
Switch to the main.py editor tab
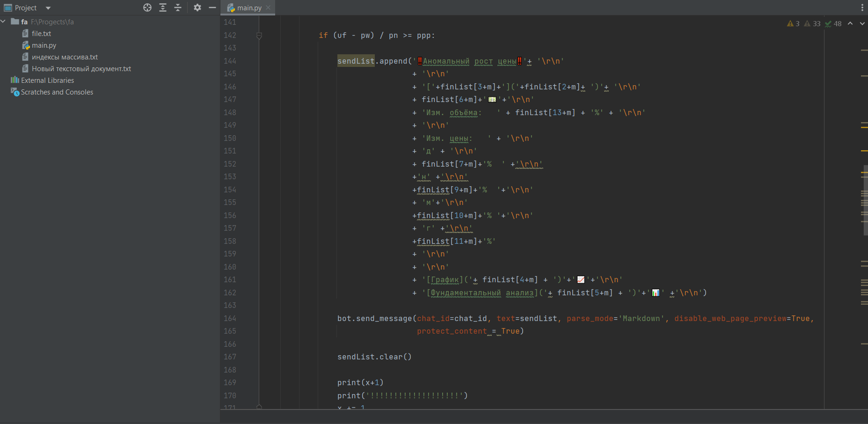pyautogui.click(x=248, y=7)
